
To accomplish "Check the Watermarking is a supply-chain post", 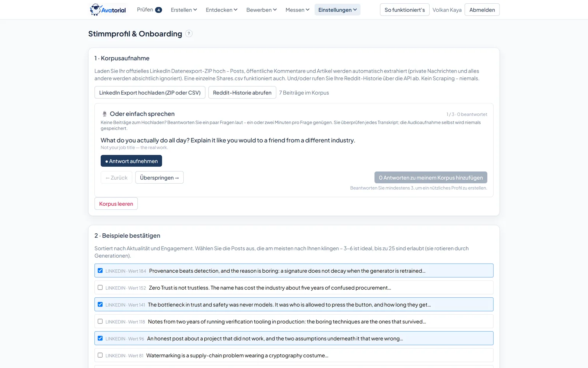I will [x=100, y=355].
